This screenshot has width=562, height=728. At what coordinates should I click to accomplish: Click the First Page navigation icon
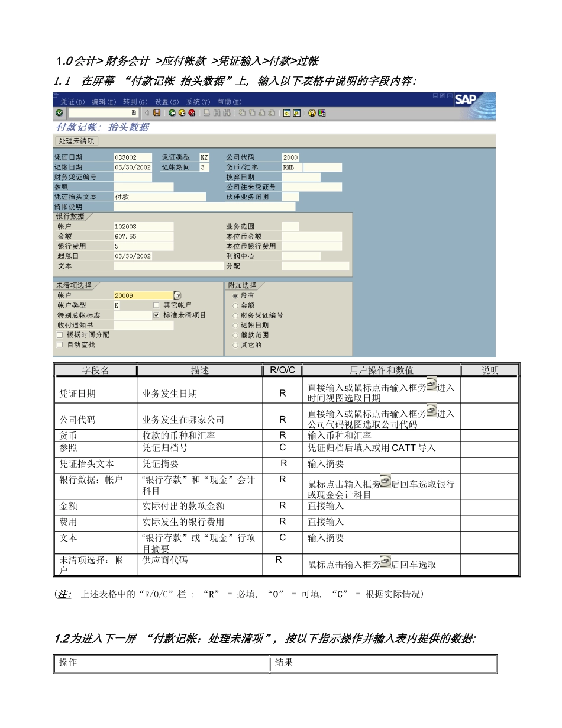[x=241, y=112]
